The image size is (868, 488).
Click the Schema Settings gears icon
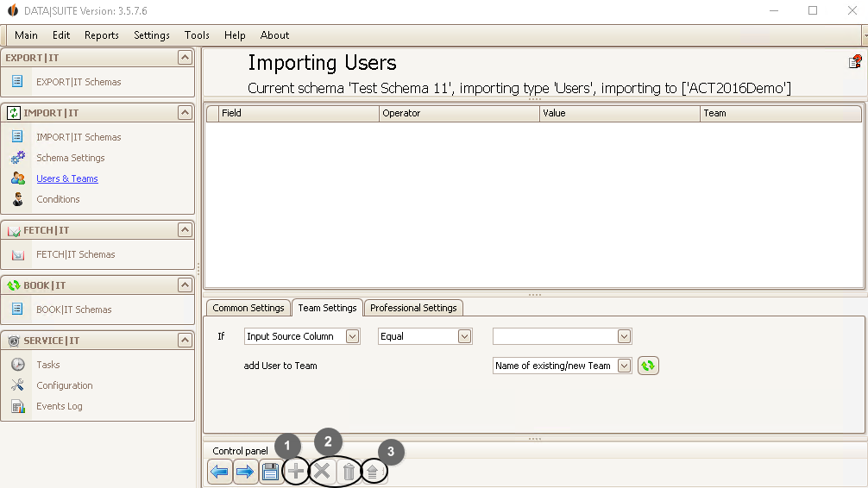tap(18, 158)
